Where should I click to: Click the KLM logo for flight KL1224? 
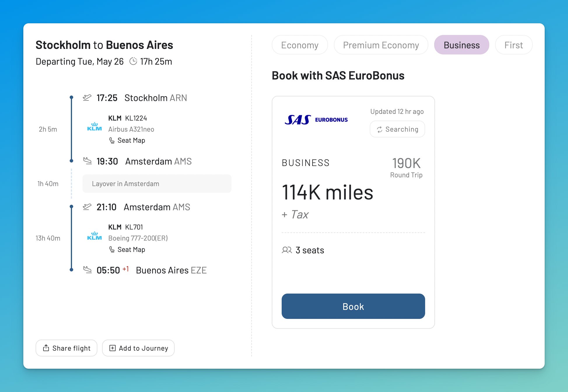94,127
